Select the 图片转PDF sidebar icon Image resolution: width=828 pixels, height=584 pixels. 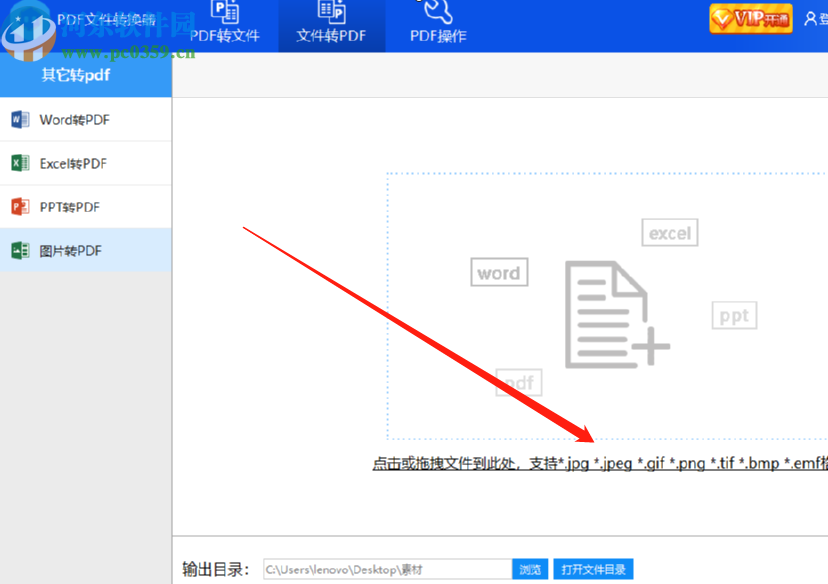[18, 250]
